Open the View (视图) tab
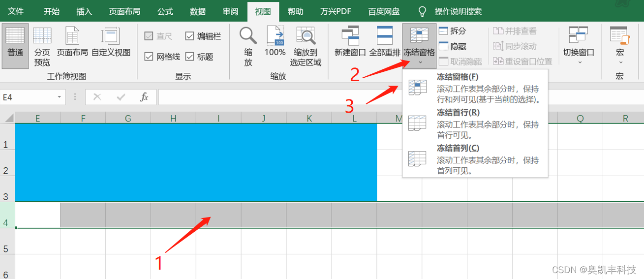Image resolution: width=644 pixels, height=279 pixels. [263, 11]
